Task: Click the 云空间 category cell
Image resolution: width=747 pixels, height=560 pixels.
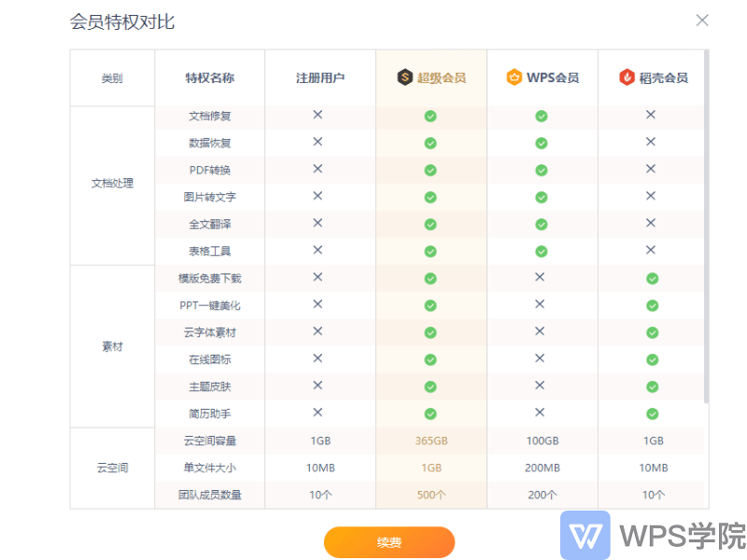Action: click(112, 469)
